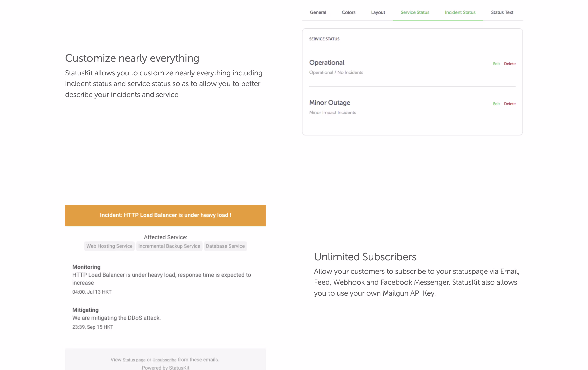Click the Status page link
The image size is (588, 370).
(x=134, y=360)
